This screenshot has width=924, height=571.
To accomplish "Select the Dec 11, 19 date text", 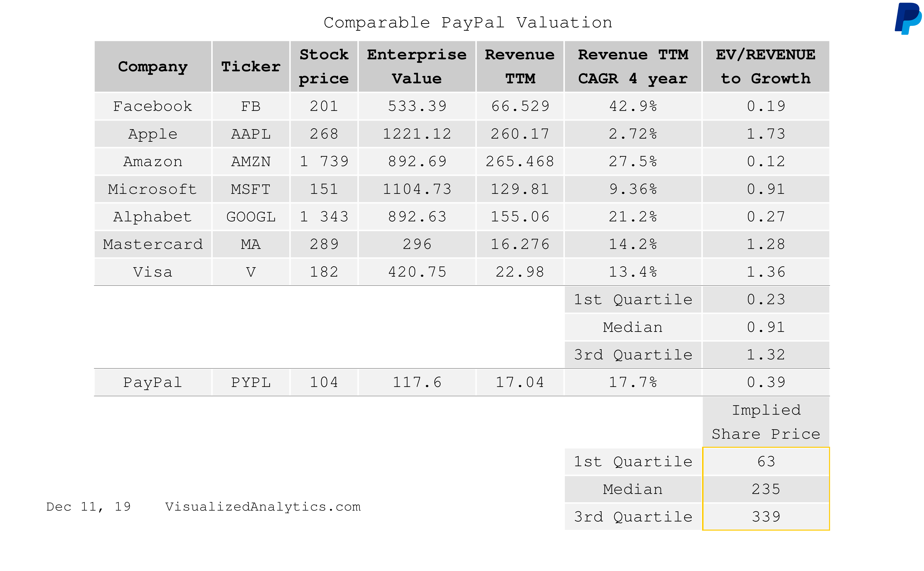I will point(88,507).
